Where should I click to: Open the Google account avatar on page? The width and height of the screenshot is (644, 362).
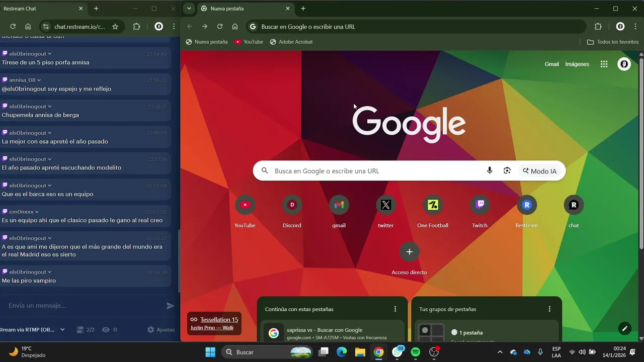click(624, 64)
